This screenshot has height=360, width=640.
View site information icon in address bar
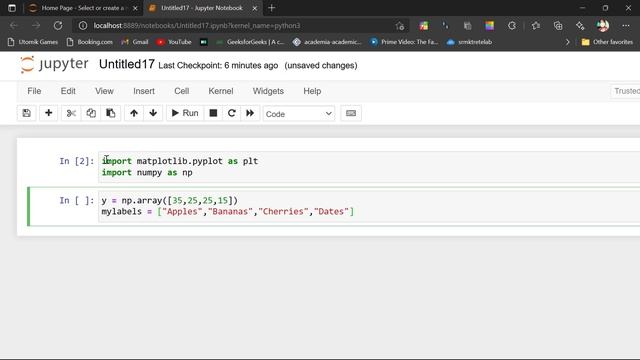(83, 26)
